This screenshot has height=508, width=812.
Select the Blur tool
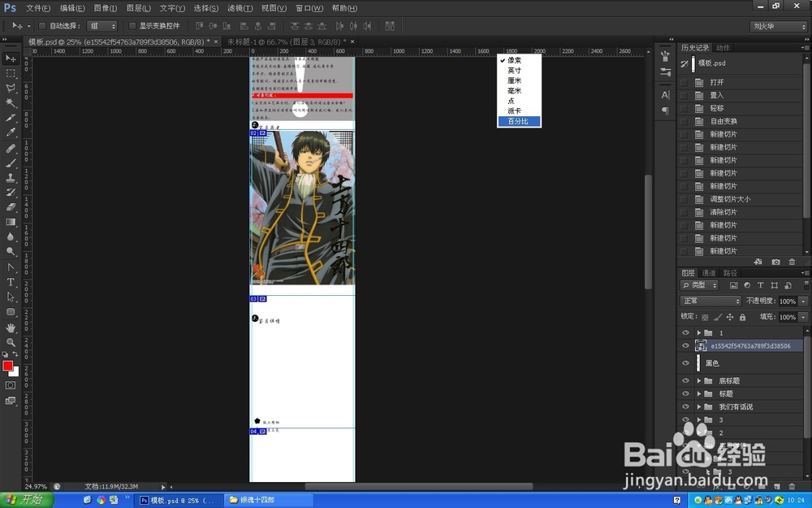11,237
